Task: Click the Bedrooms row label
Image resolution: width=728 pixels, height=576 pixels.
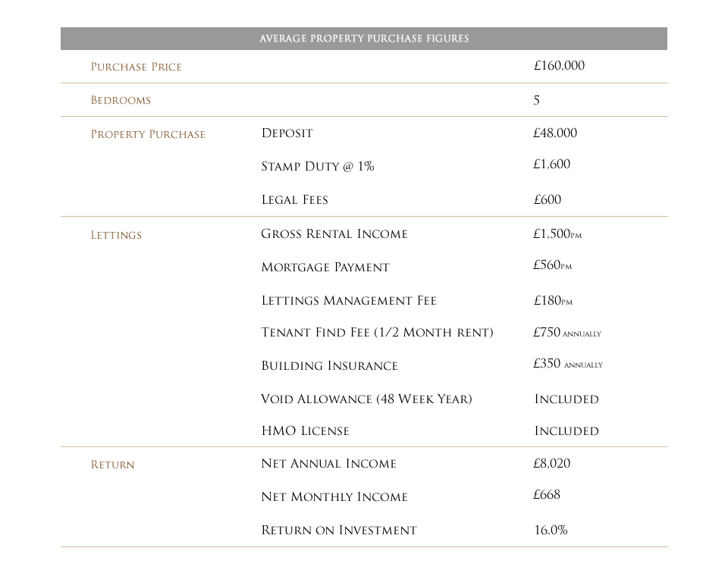Action: (x=121, y=100)
